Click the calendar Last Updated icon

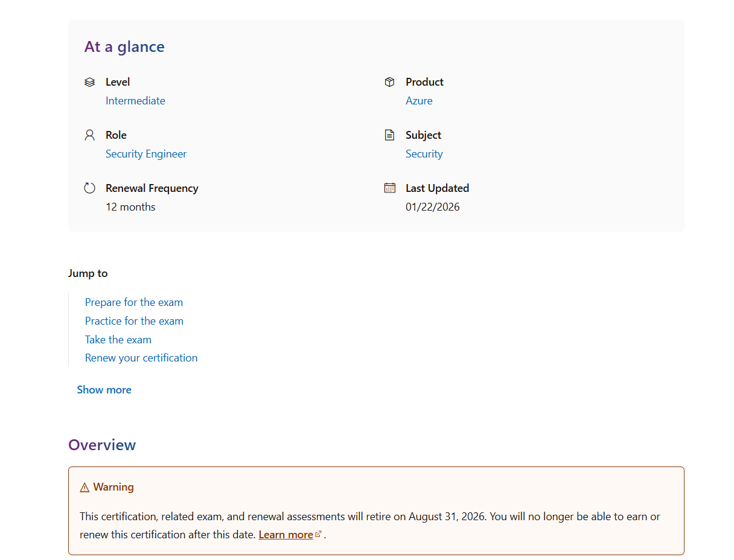pos(390,188)
